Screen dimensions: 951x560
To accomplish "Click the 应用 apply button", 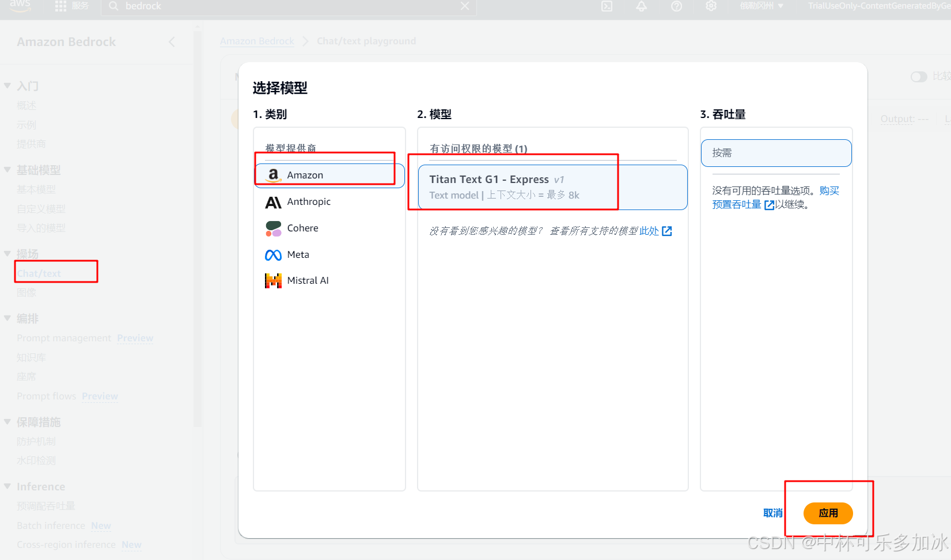I will click(x=828, y=513).
